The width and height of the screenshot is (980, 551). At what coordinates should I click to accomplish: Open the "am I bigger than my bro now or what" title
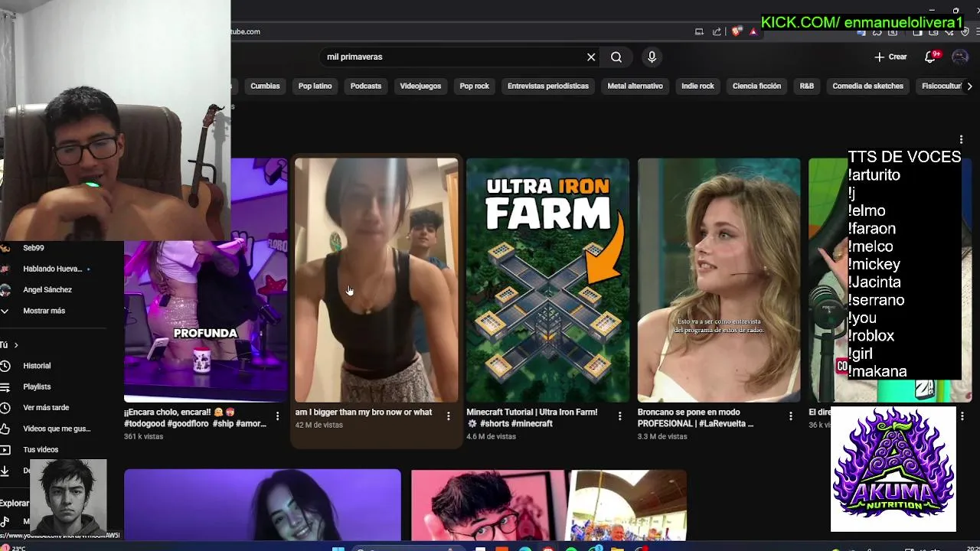364,412
